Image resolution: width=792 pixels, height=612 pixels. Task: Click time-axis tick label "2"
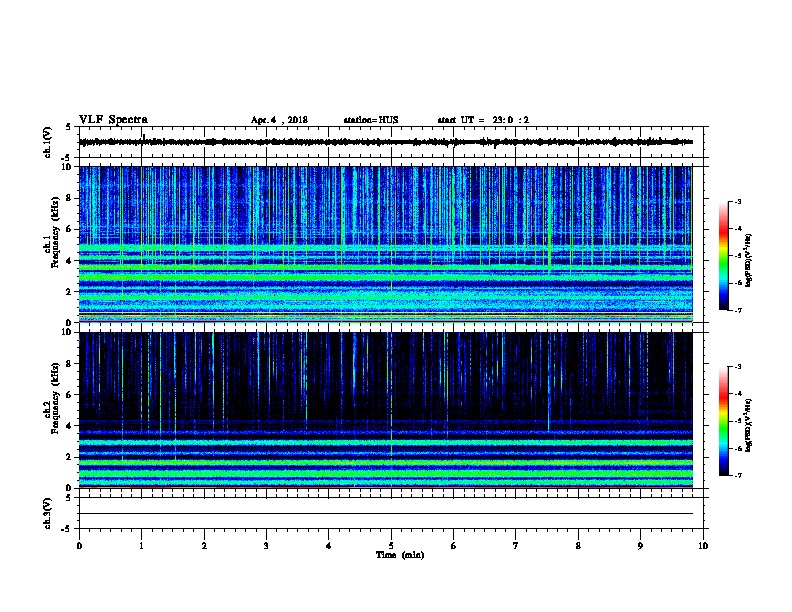(x=204, y=546)
